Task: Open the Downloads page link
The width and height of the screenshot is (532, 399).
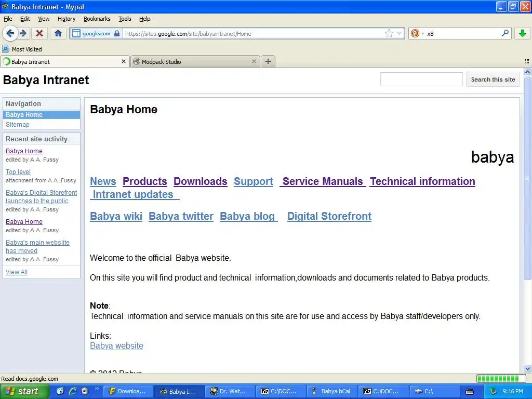Action: pos(200,181)
